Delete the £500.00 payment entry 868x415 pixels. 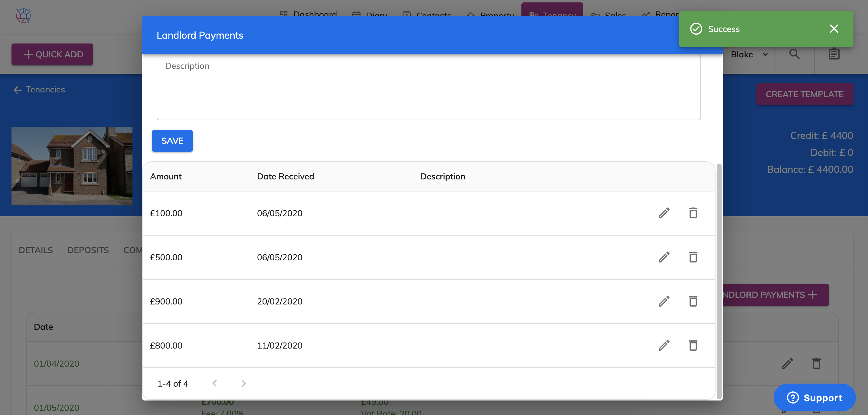coord(693,257)
